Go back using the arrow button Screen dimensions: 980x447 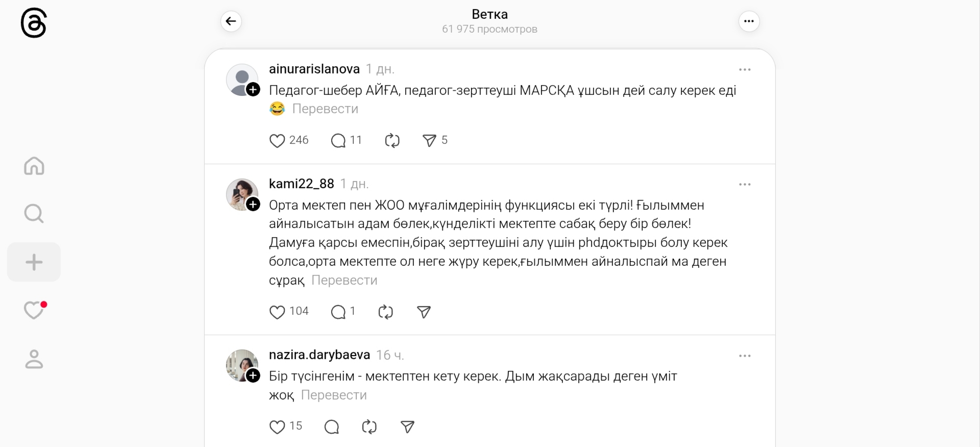tap(231, 21)
